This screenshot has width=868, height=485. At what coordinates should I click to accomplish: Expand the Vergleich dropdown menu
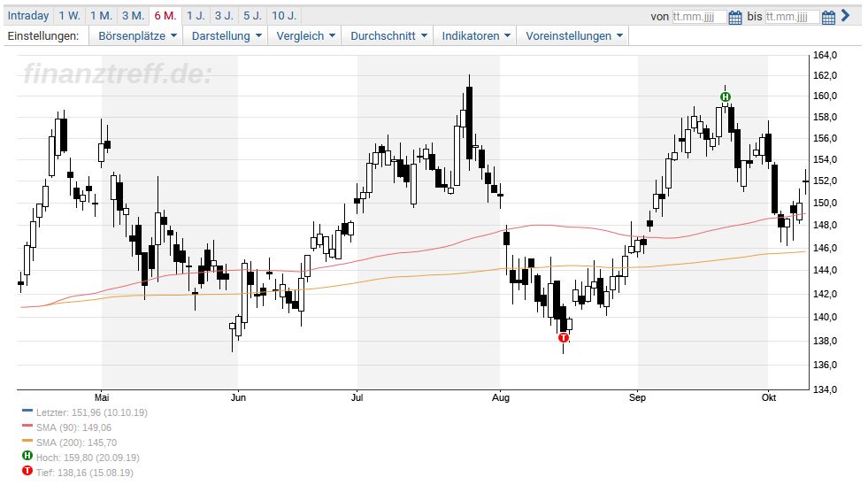pos(304,36)
